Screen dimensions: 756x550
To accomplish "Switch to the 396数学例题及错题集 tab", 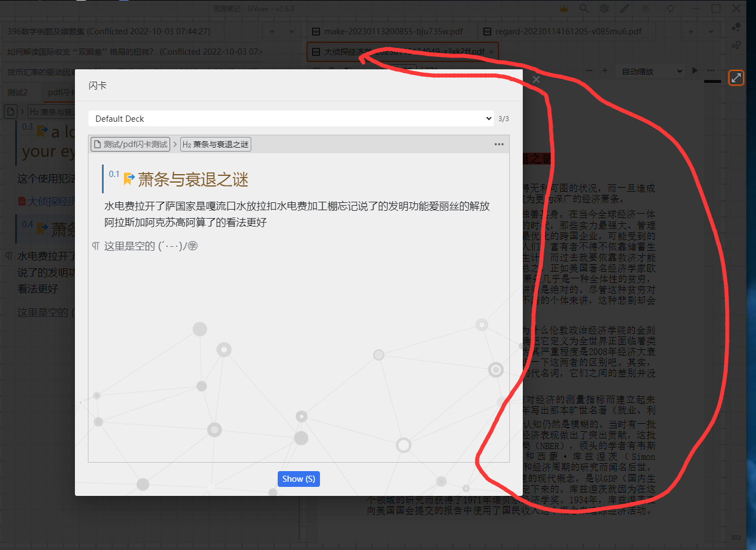I will click(x=109, y=32).
